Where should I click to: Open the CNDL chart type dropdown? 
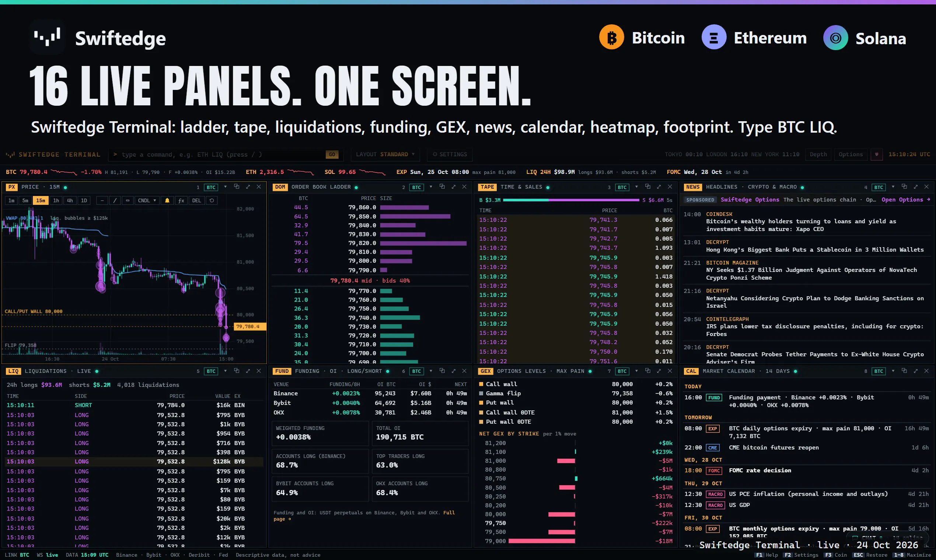[x=147, y=200]
